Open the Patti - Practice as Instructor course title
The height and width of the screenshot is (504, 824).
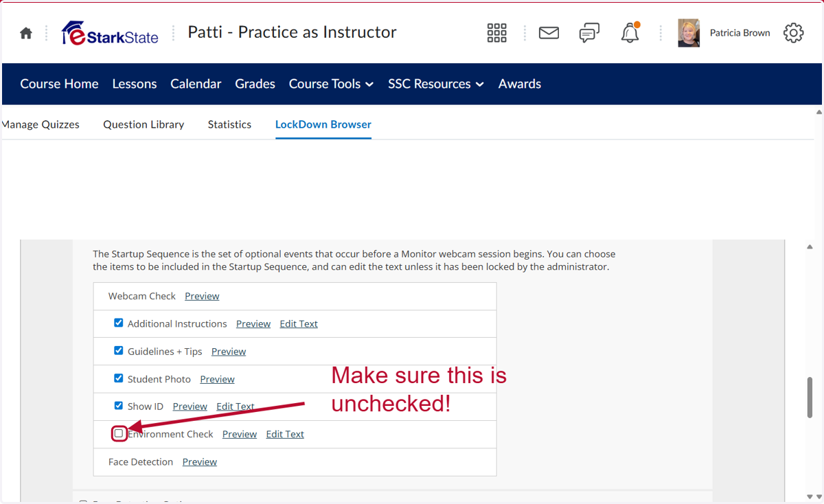point(292,32)
